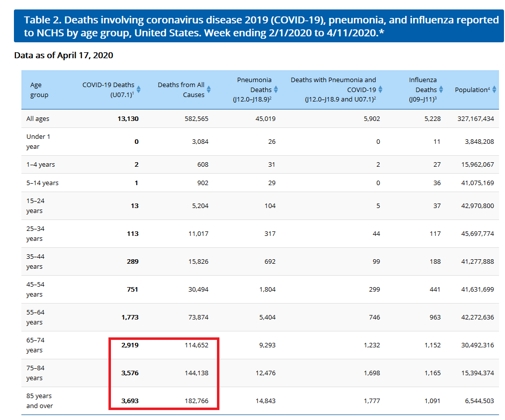The image size is (505, 420).
Task: Sort by COVID-19 Deaths arrow icon
Action: click(138, 90)
